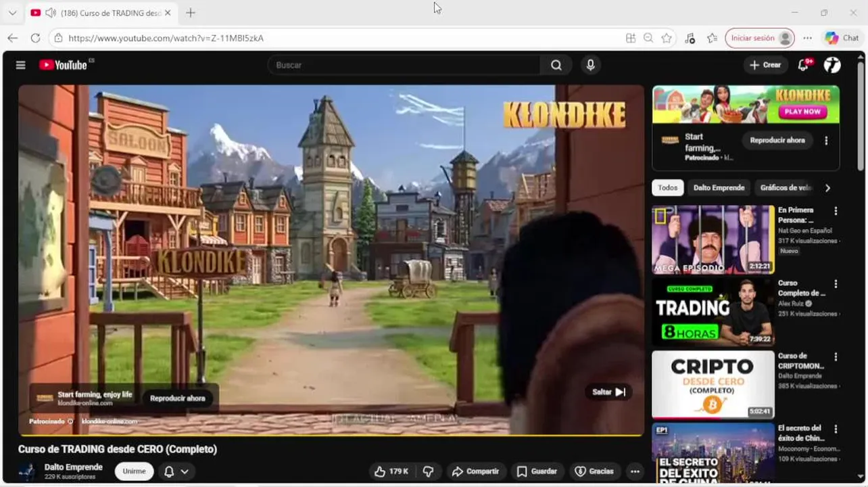Open the split screen apps icon

[x=631, y=39]
